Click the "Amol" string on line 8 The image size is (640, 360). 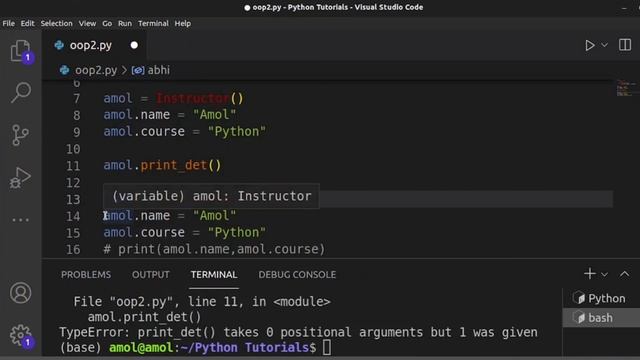pos(214,115)
